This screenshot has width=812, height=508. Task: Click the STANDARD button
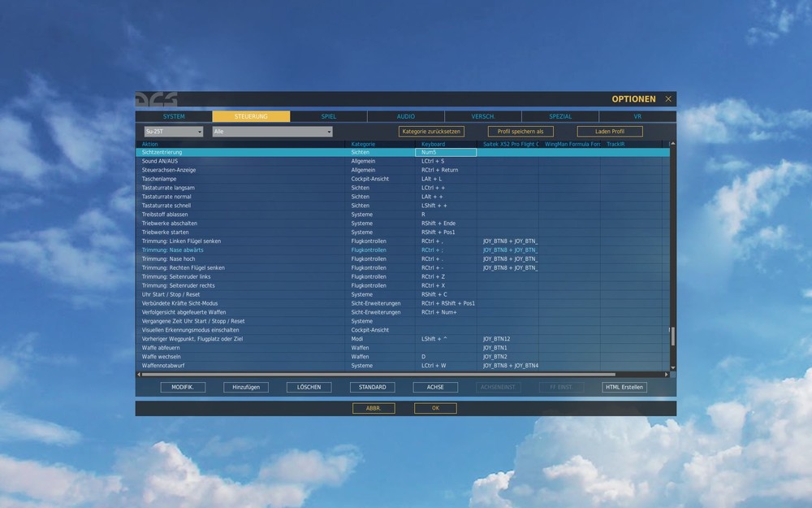373,387
